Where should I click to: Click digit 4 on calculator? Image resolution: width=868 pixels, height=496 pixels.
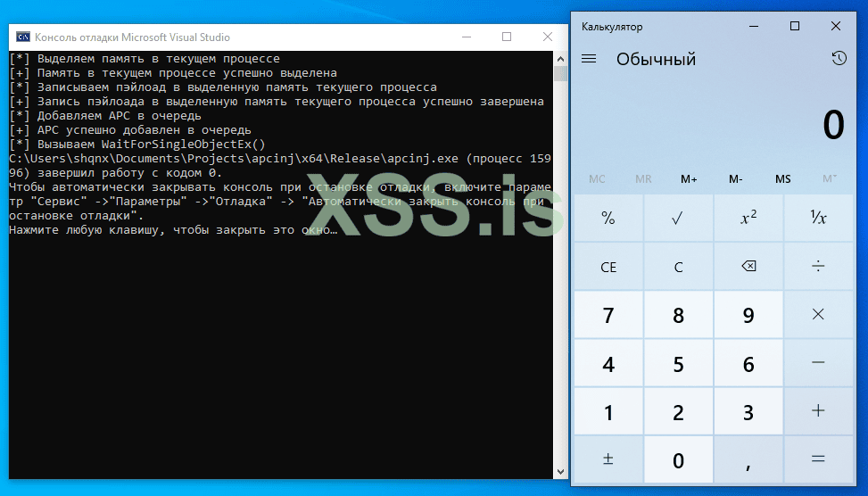608,362
